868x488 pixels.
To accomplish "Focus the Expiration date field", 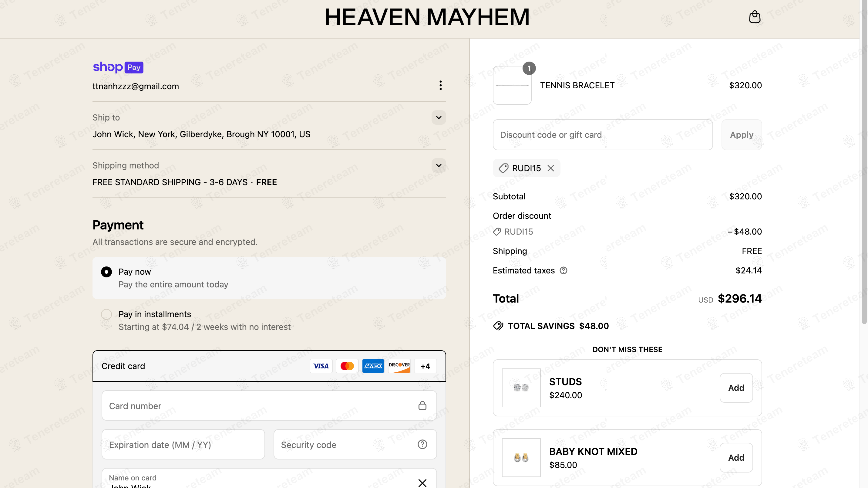I will (x=183, y=444).
